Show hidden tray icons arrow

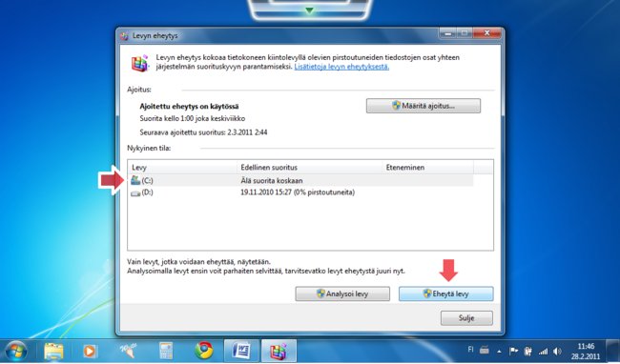(499, 351)
